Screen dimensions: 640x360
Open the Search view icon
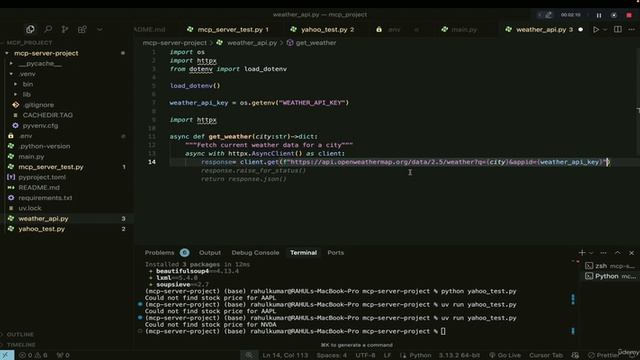point(48,29)
